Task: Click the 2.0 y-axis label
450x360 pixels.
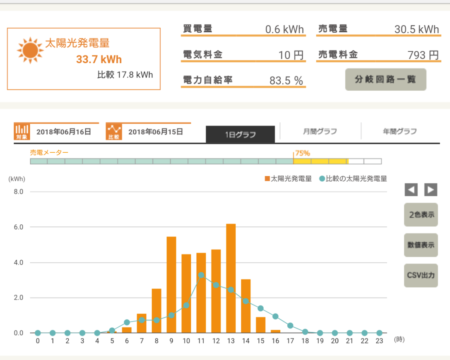Action: [19, 298]
